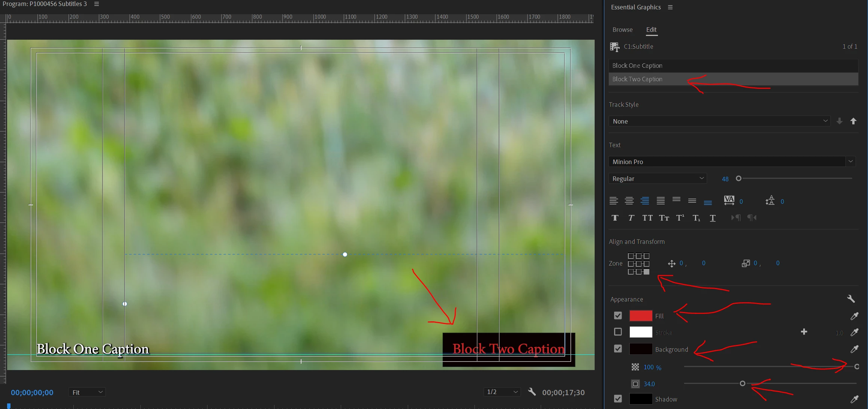The height and width of the screenshot is (409, 868).
Task: Click Fill color eyedropper icon
Action: 855,316
